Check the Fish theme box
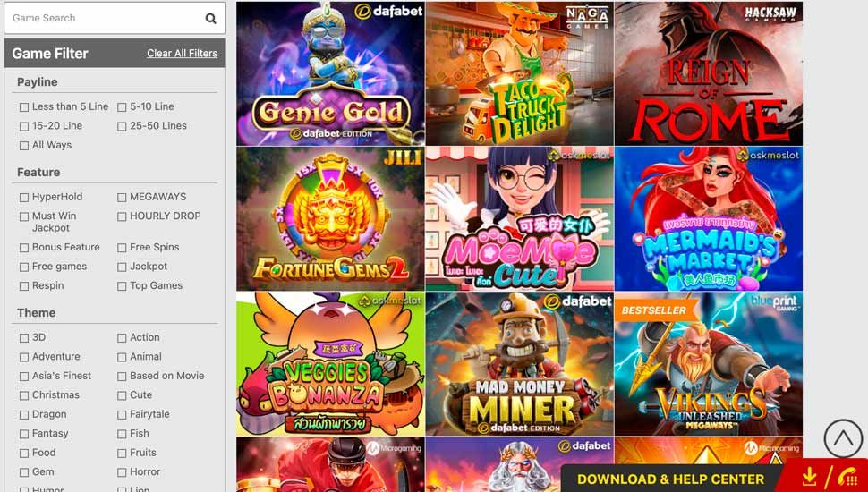Viewport: 868px width, 492px height. 122,434
